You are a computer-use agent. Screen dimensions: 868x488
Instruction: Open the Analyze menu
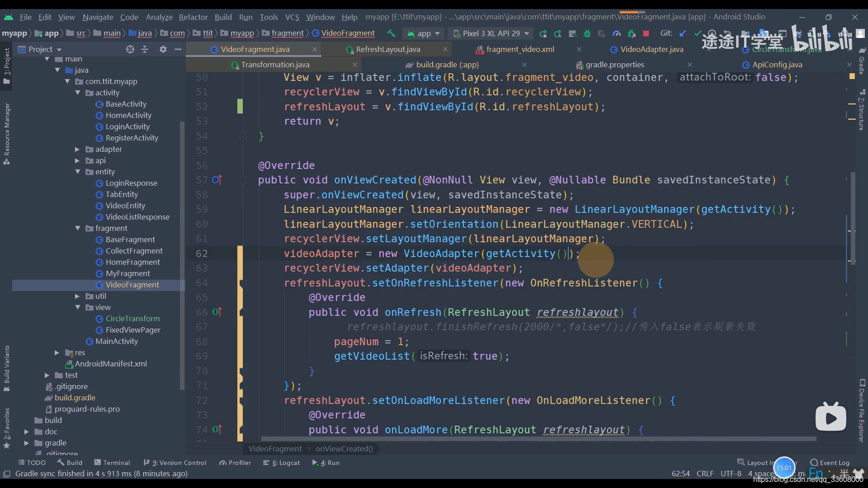159,17
